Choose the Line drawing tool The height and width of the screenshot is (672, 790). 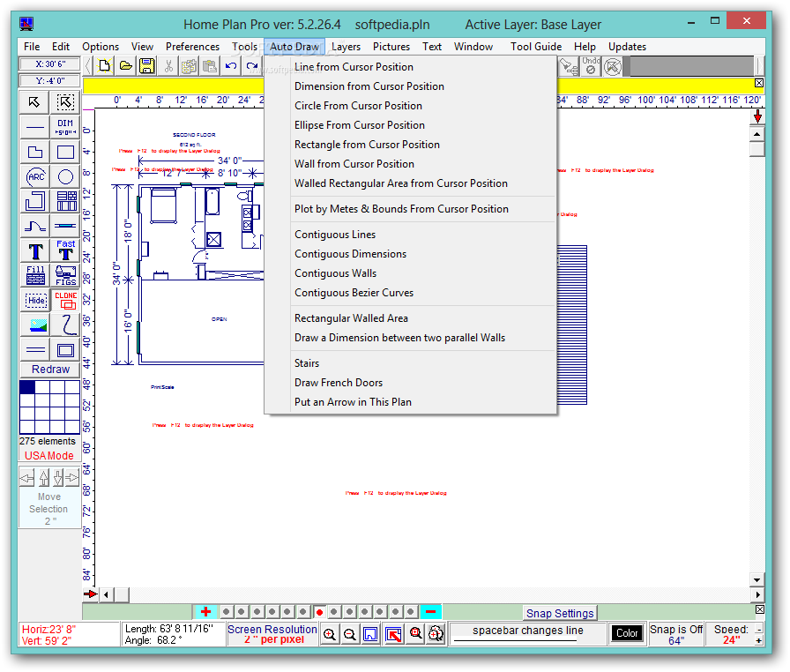34,127
